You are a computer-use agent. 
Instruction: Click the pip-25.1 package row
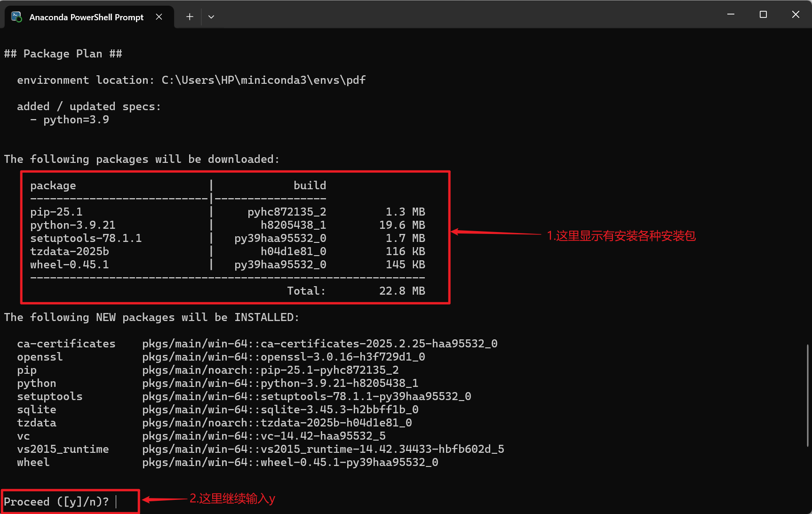point(228,212)
